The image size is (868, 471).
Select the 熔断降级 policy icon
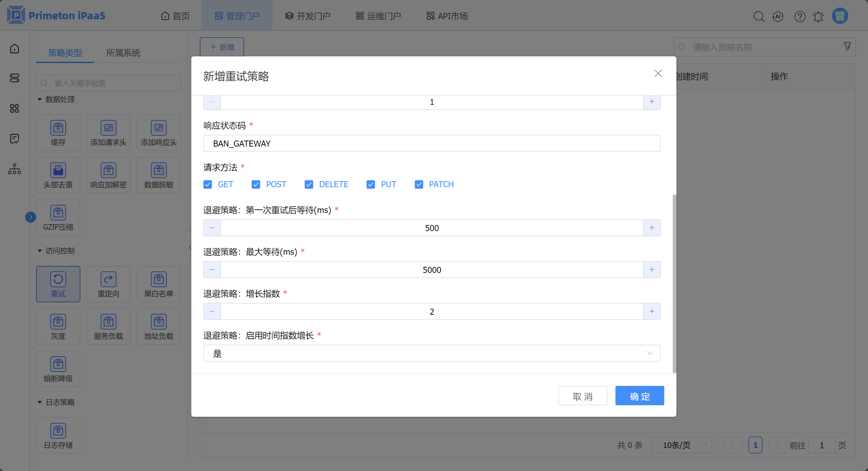click(x=58, y=369)
